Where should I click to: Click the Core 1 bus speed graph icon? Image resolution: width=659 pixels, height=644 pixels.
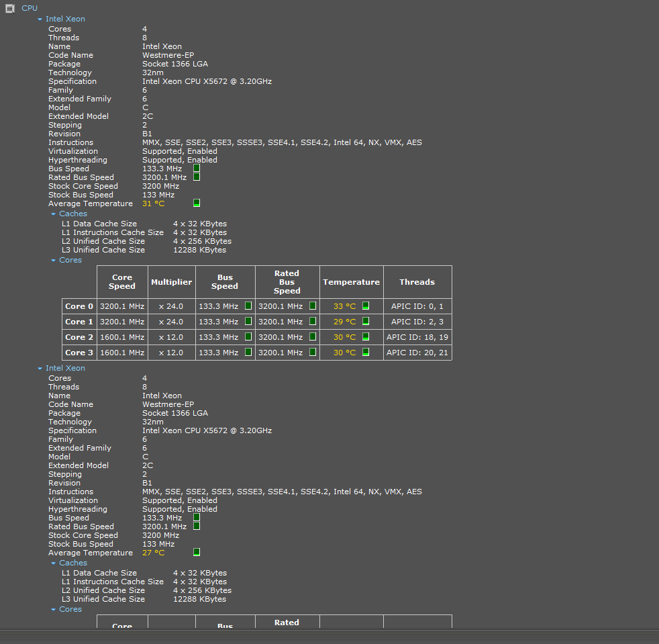(248, 322)
